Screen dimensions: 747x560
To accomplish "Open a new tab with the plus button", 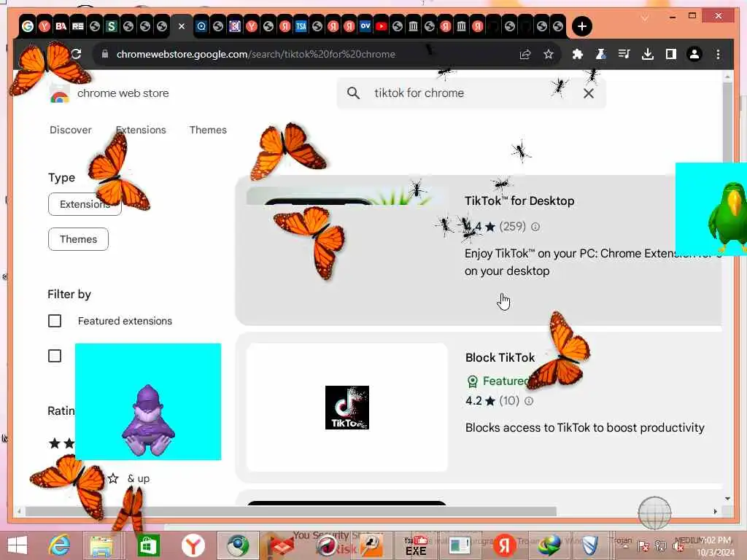I will point(581,26).
